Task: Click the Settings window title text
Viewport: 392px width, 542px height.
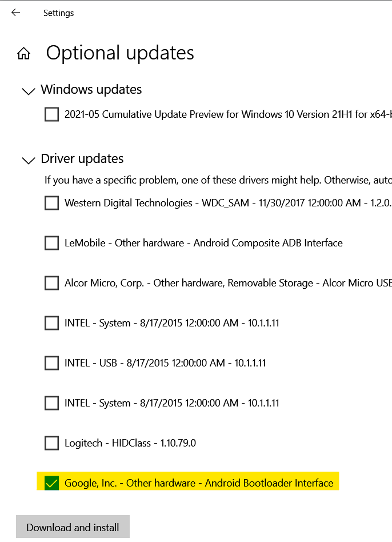Action: [x=58, y=13]
